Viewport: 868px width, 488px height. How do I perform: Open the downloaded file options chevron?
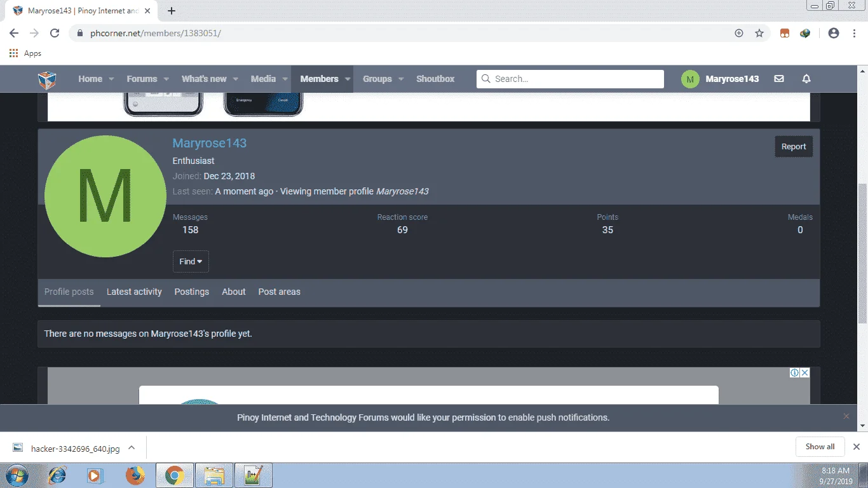(x=132, y=447)
